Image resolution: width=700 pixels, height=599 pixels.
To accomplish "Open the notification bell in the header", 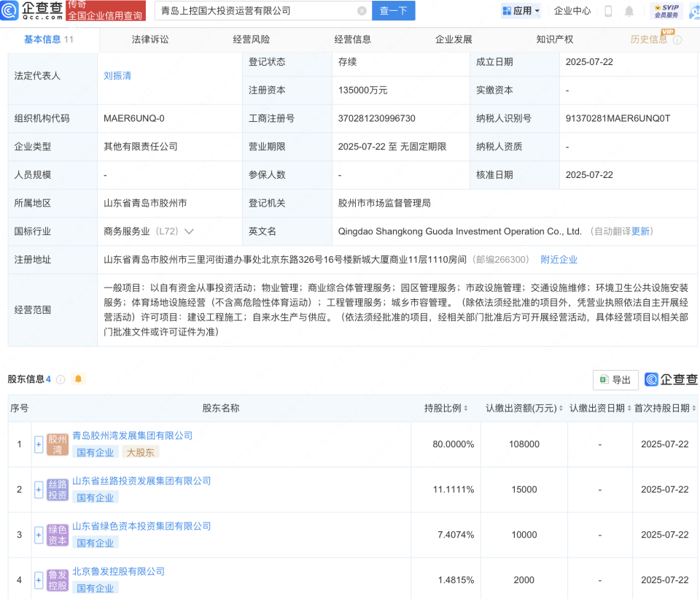I will [629, 11].
